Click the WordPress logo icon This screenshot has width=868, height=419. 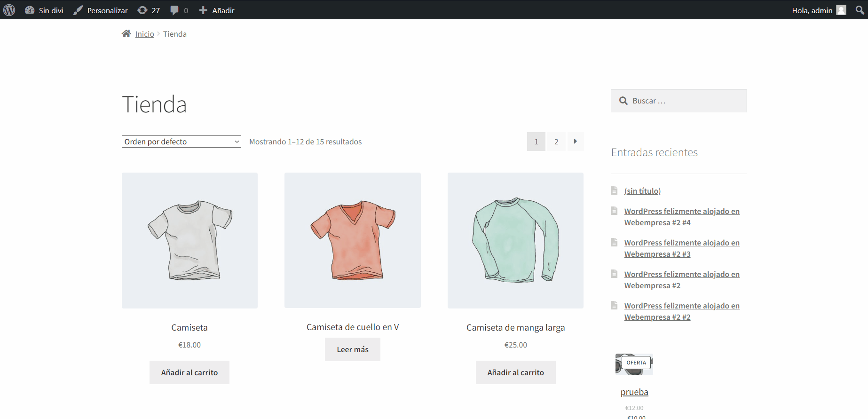[x=9, y=10]
